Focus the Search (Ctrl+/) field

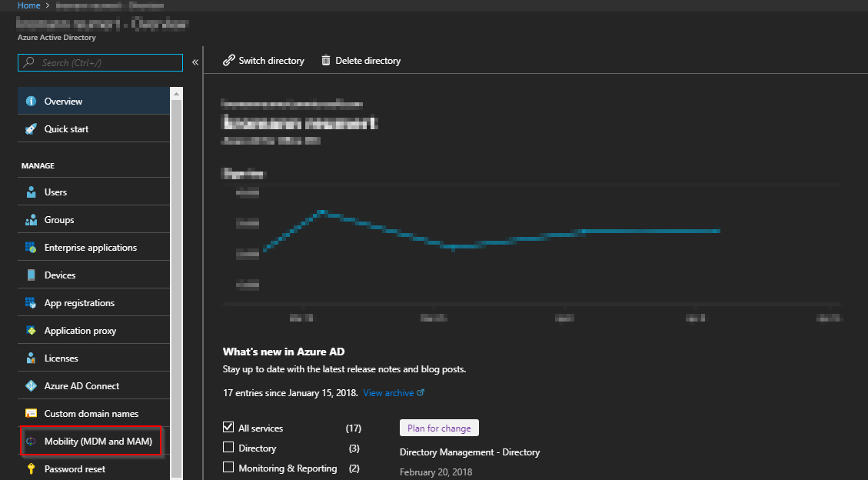100,62
